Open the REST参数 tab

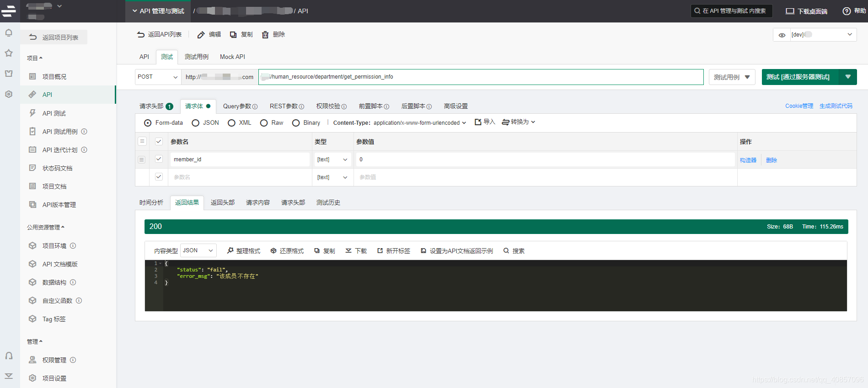287,106
